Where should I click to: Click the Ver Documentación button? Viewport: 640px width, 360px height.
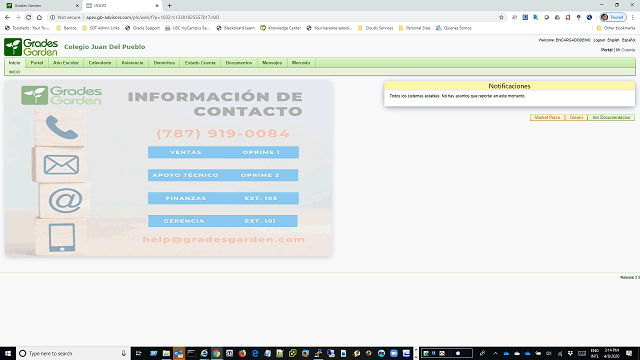coord(611,118)
